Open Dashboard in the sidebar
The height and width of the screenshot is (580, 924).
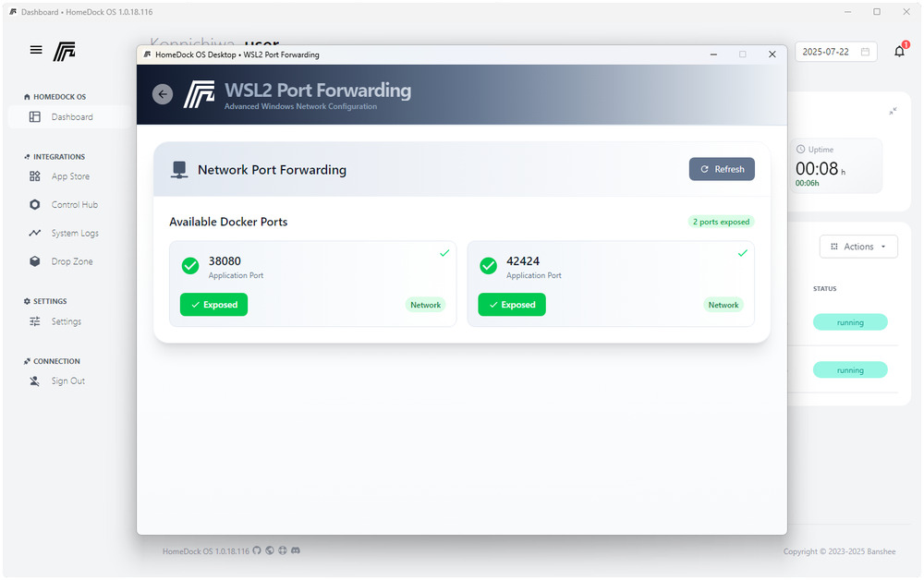point(69,117)
